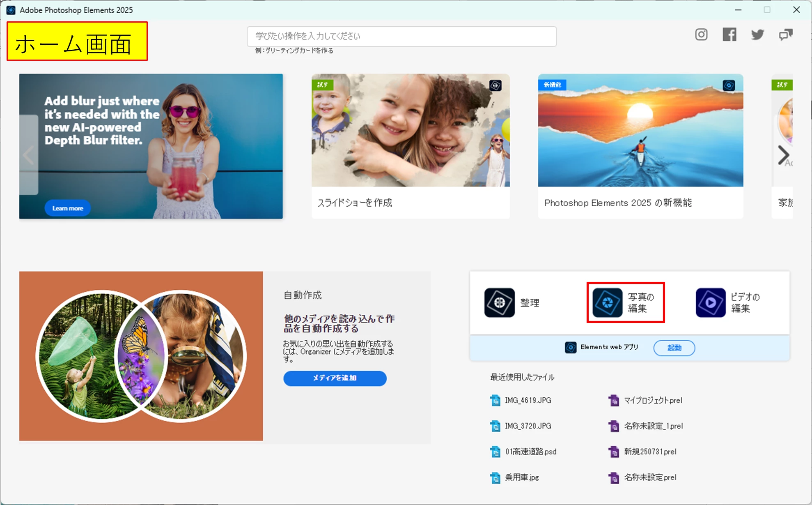Viewport: 812px width, 505px height.
Task: Click the Elements web app icon
Action: (571, 348)
